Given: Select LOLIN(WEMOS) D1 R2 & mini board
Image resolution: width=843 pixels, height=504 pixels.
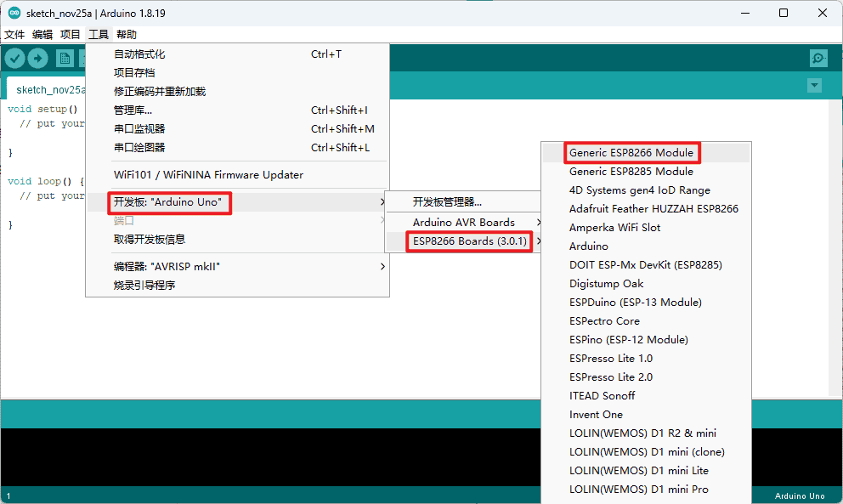Looking at the screenshot, I should [646, 433].
